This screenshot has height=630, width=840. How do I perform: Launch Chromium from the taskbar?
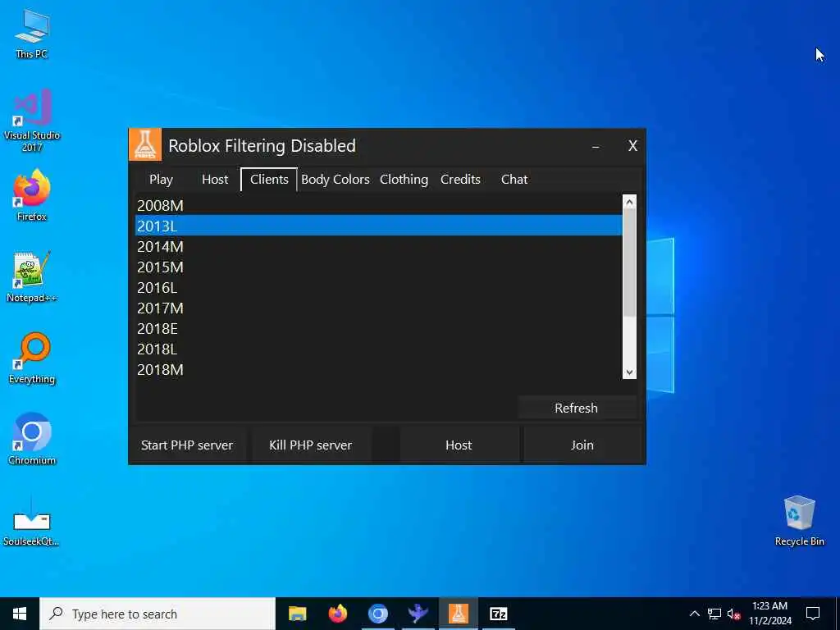coord(377,614)
